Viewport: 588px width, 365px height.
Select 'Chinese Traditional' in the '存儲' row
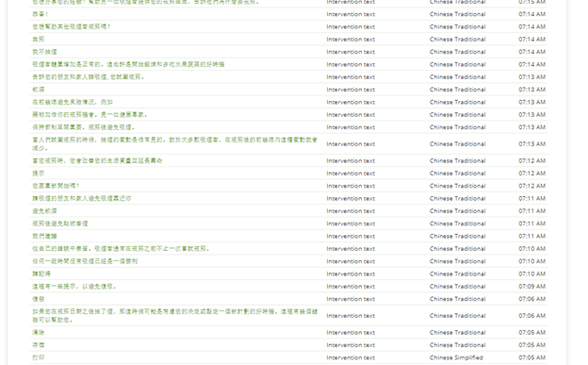[458, 345]
